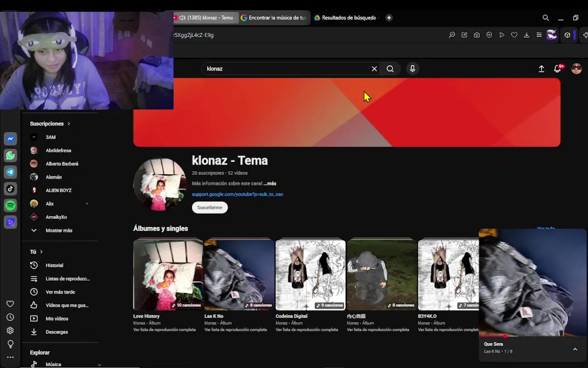Click the klonaz channel avatar image

point(160,185)
